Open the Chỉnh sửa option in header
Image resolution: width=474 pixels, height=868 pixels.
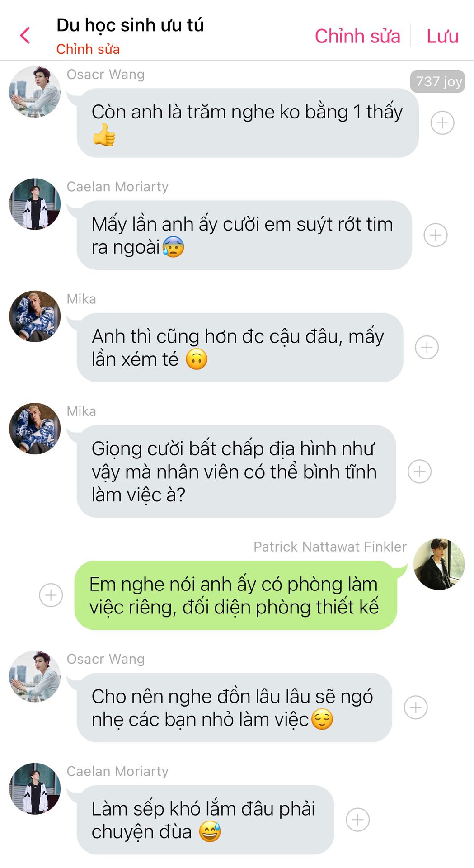(x=357, y=36)
